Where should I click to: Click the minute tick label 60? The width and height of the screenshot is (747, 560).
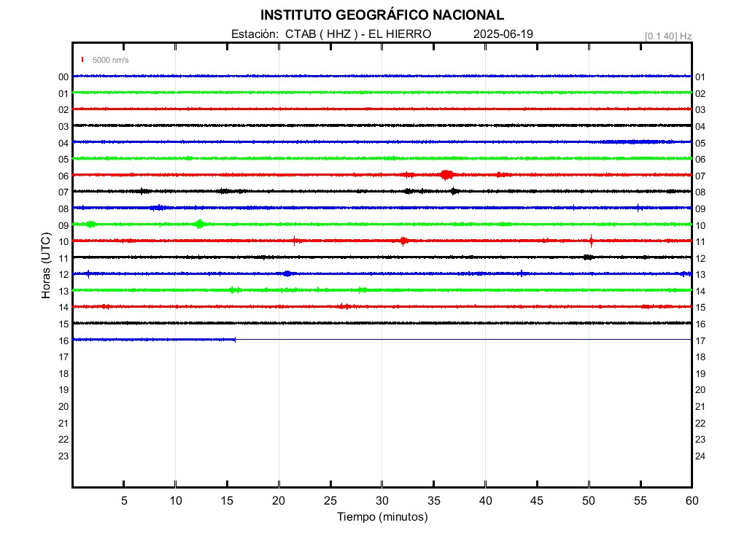[692, 501]
